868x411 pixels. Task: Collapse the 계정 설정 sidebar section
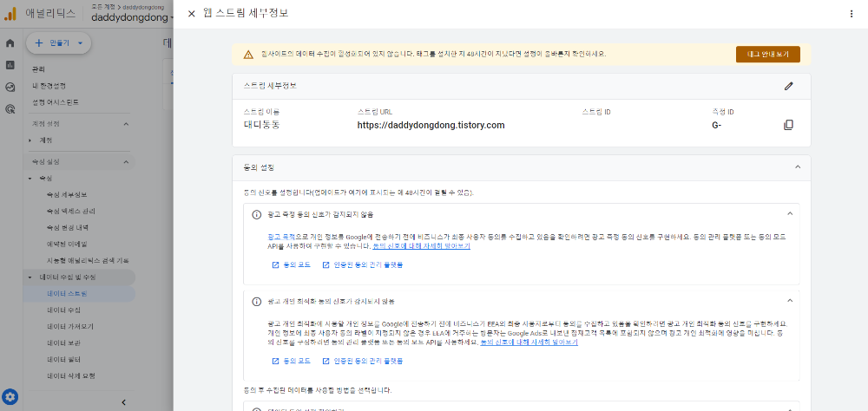(126, 124)
